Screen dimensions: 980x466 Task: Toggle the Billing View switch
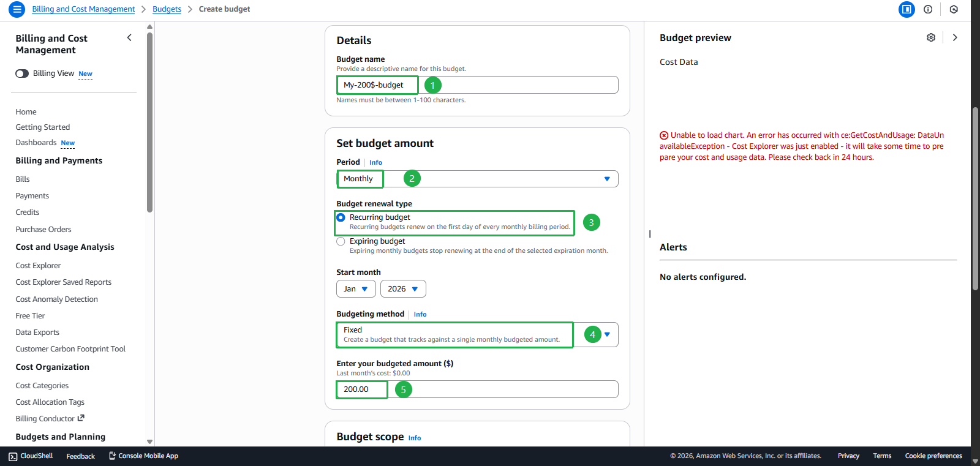pos(22,73)
